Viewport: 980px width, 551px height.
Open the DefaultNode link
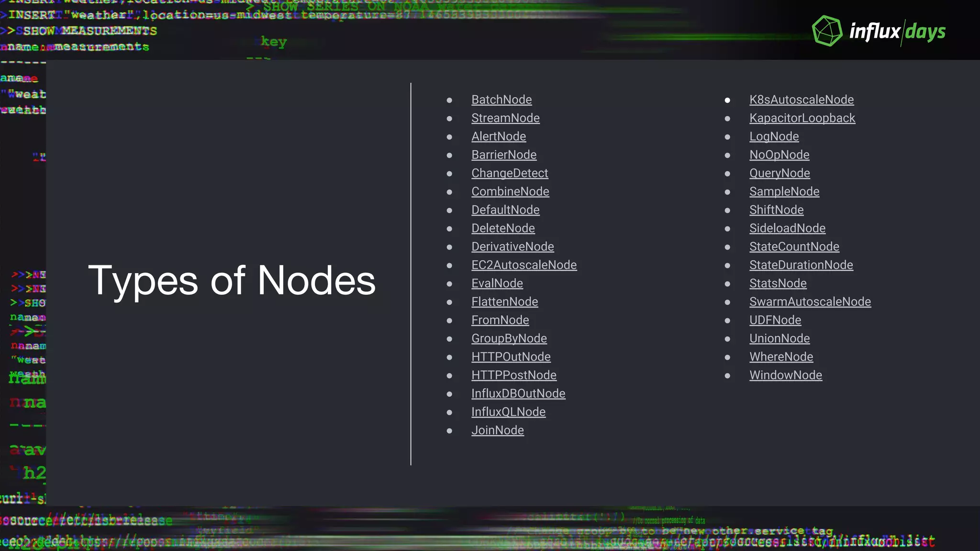tap(505, 210)
